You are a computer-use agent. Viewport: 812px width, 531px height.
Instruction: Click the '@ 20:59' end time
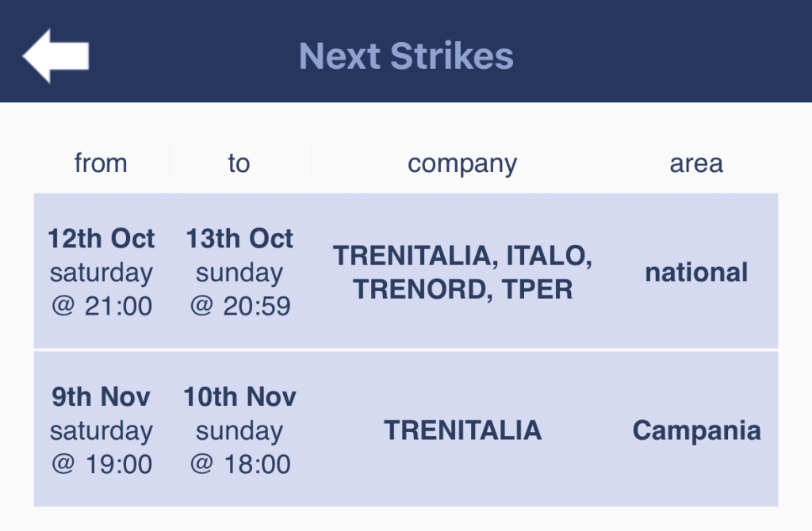pyautogui.click(x=240, y=306)
